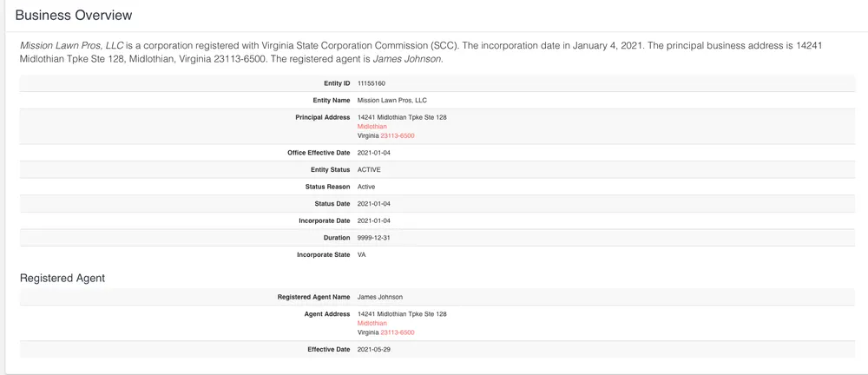This screenshot has width=868, height=375.
Task: Click James Johnson in the Registered Agent Name row
Action: click(x=380, y=297)
